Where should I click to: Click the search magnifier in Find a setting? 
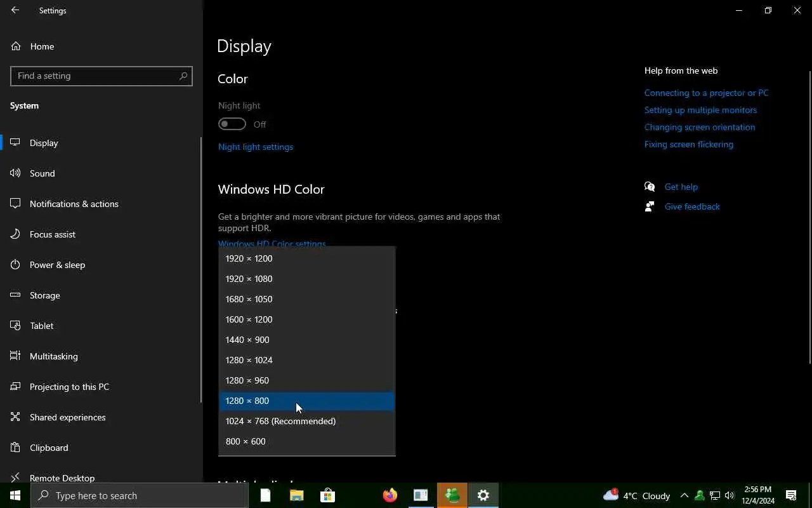(x=183, y=76)
